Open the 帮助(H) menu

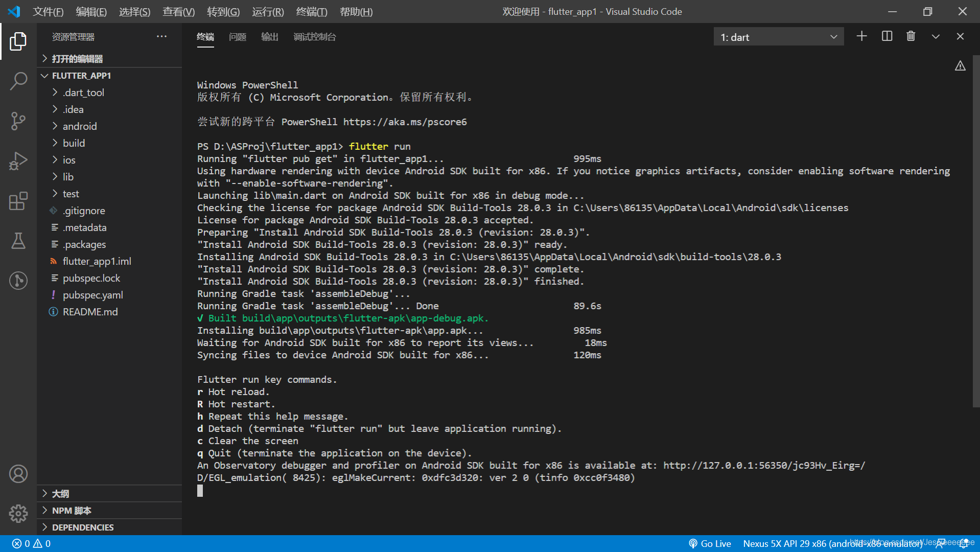click(x=356, y=11)
